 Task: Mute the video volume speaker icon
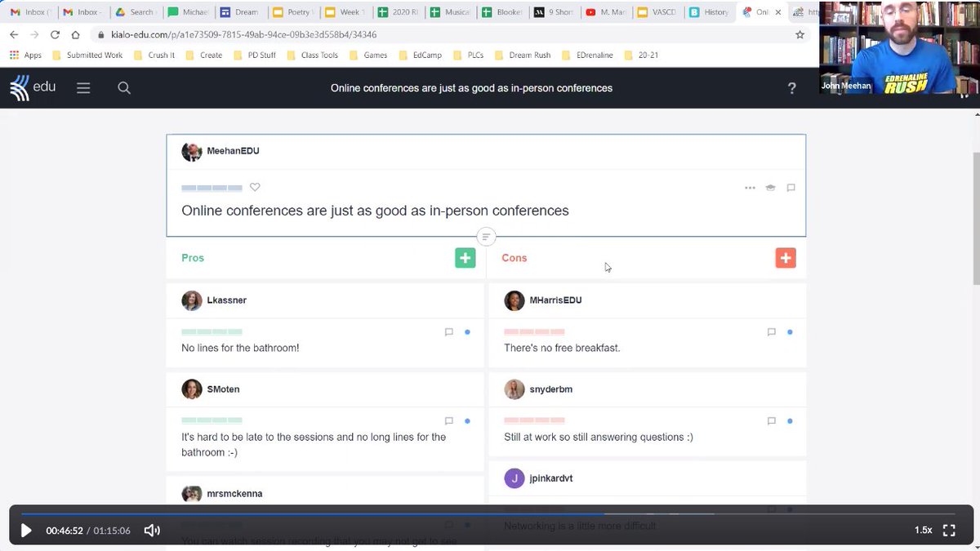[x=152, y=531]
